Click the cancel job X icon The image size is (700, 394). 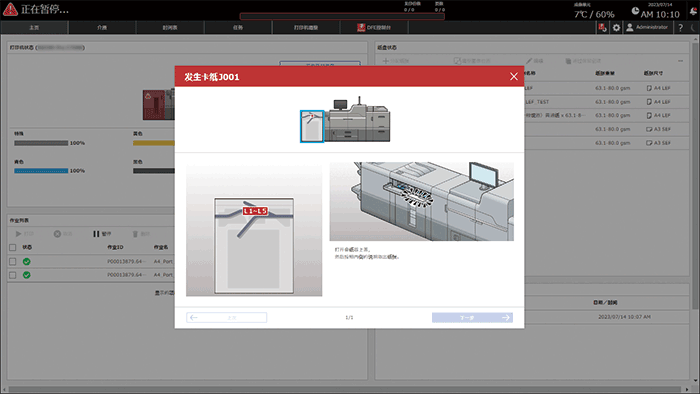(57, 234)
